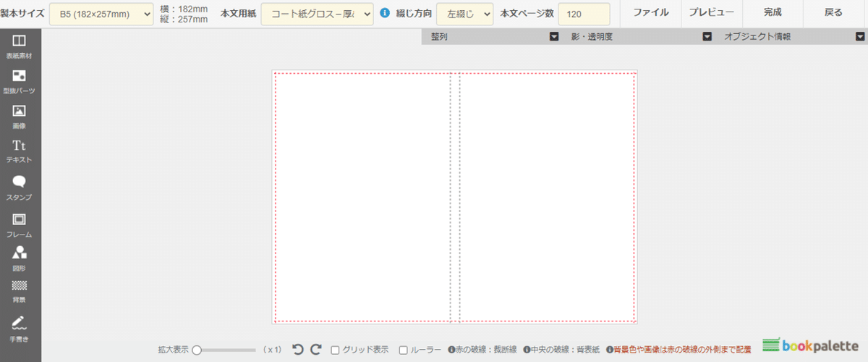Click the info icon before 赤の破線：裁断線
This screenshot has width=868, height=362.
pyautogui.click(x=451, y=350)
